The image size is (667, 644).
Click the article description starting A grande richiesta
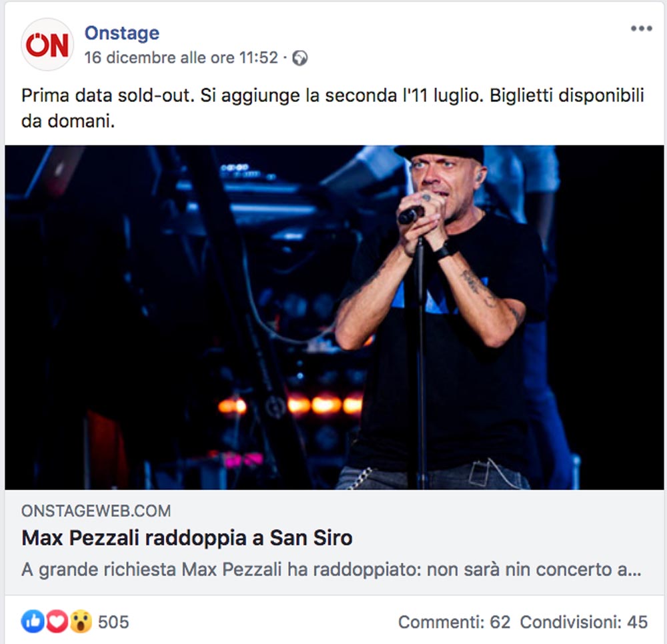click(331, 569)
